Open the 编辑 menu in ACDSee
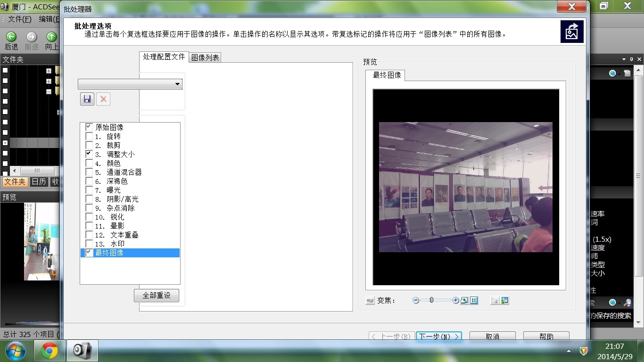 [x=49, y=19]
